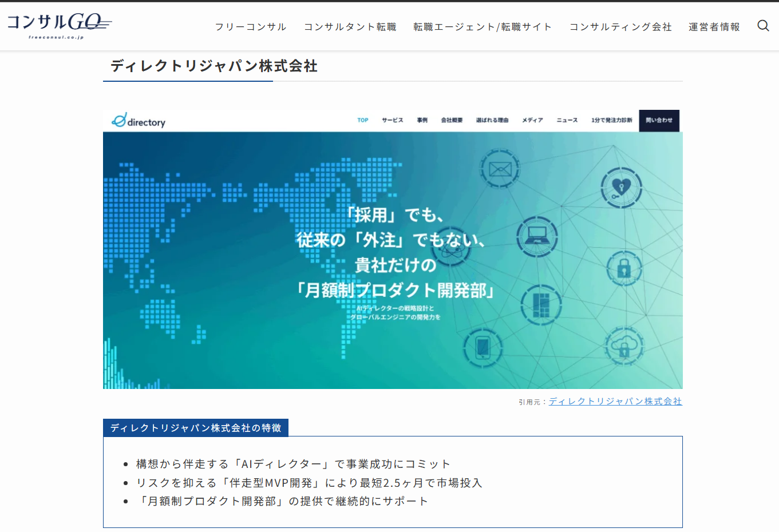Click the envelope mail icon in the banner

click(x=500, y=169)
